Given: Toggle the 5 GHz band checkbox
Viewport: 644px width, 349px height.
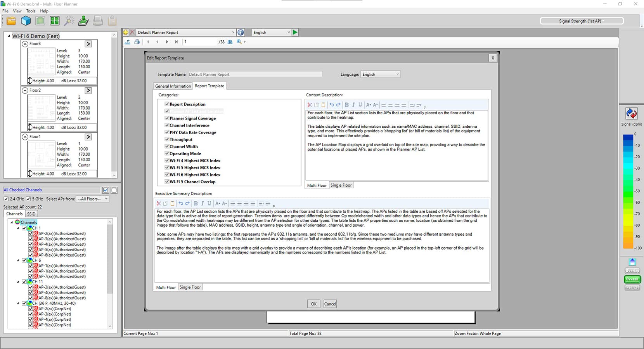Looking at the screenshot, I should coord(28,199).
